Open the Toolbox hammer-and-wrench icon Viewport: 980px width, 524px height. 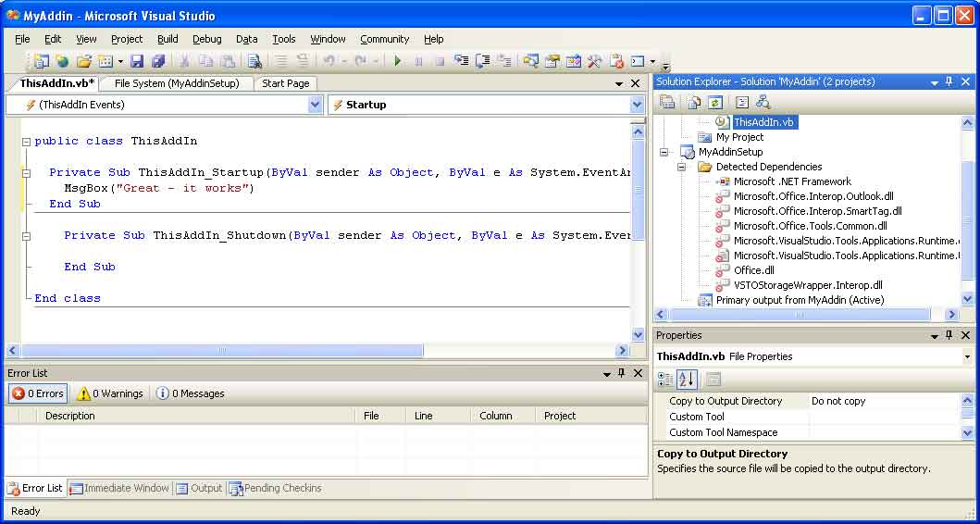pyautogui.click(x=594, y=61)
